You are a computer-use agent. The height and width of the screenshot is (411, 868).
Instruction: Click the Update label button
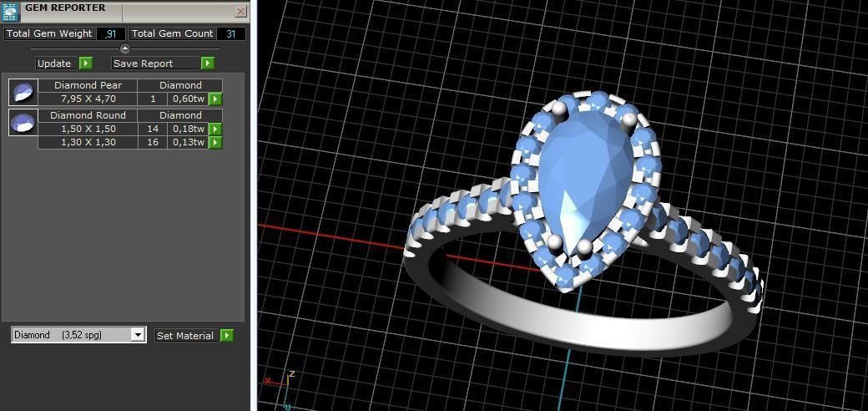pyautogui.click(x=57, y=63)
